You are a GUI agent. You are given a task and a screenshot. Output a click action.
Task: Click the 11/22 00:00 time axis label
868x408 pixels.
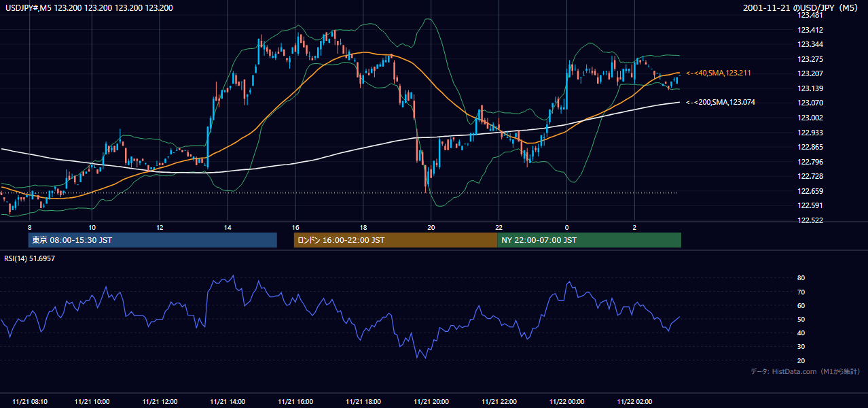point(566,402)
